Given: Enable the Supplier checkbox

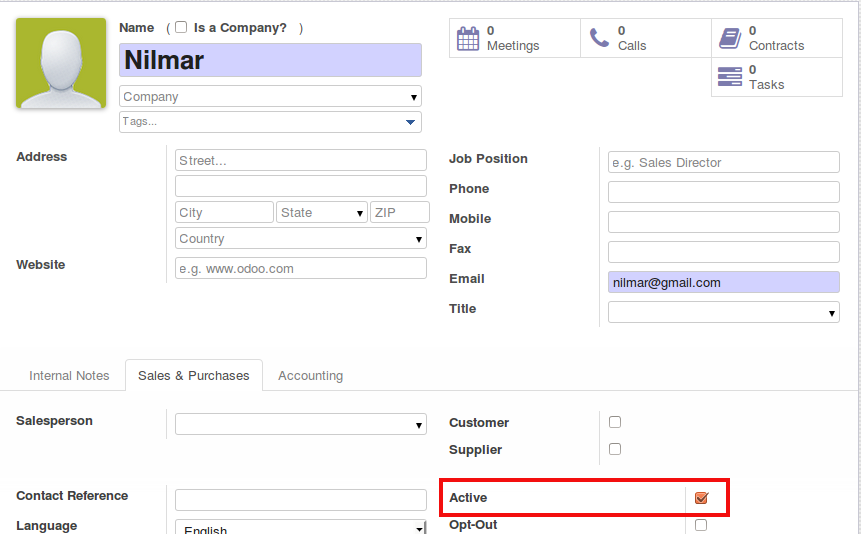Looking at the screenshot, I should point(615,449).
